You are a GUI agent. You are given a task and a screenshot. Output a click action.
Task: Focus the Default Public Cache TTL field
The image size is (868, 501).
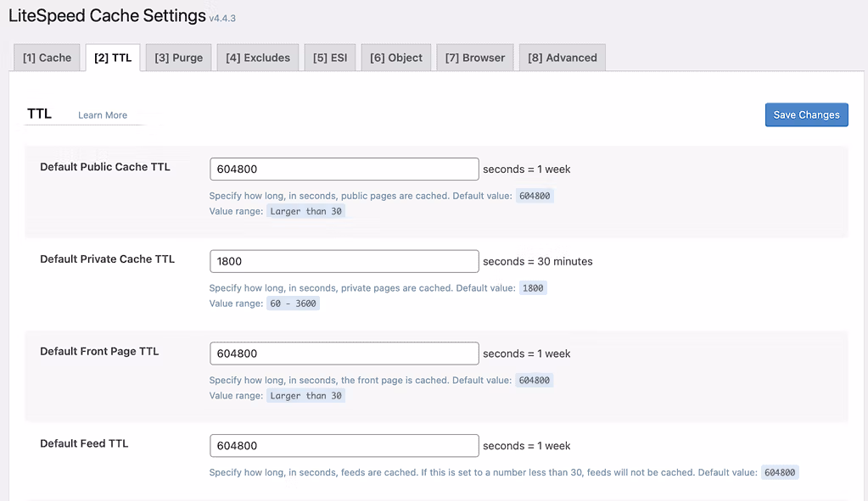(344, 170)
